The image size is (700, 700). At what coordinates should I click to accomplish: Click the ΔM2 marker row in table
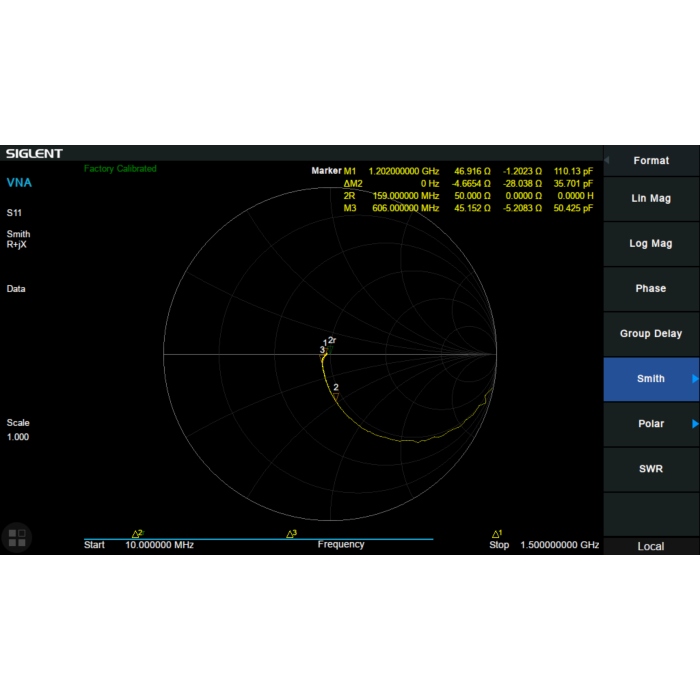468,183
